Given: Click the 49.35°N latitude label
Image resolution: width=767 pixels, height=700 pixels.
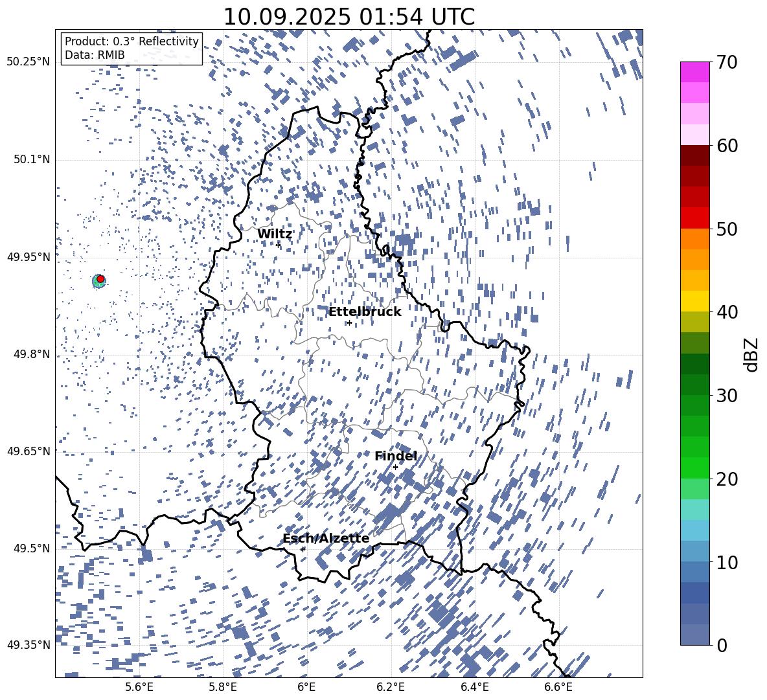Looking at the screenshot, I should [x=29, y=645].
